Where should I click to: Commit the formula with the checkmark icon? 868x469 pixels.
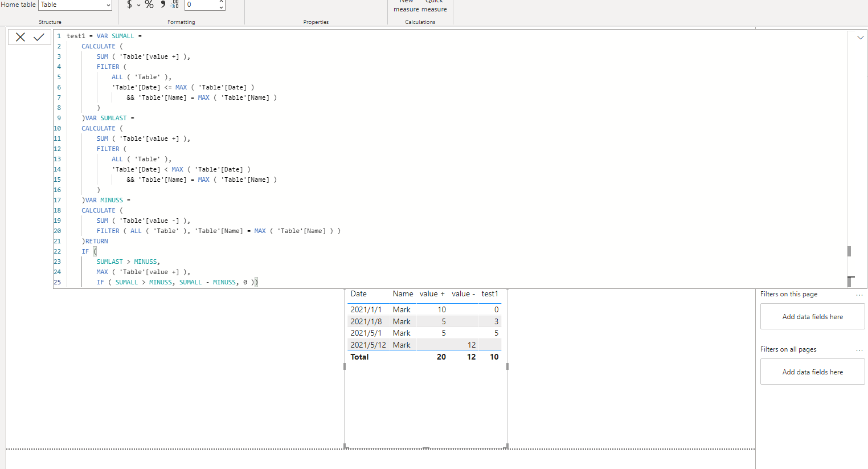pos(39,37)
